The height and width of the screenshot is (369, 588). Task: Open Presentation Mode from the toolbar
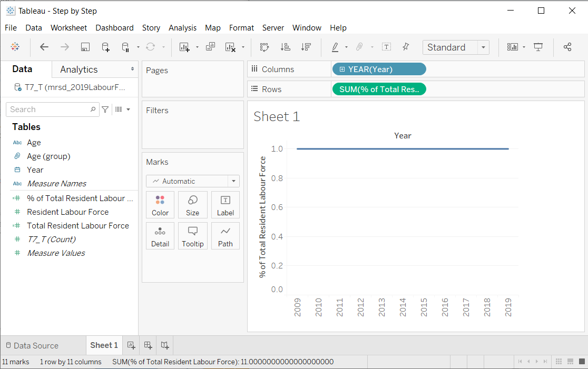point(538,47)
